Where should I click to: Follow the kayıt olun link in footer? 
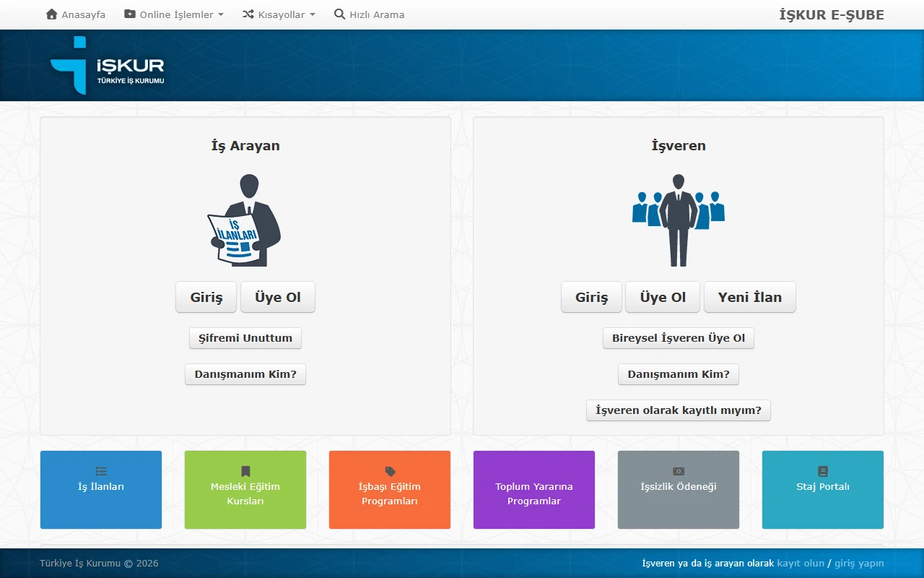(x=801, y=564)
